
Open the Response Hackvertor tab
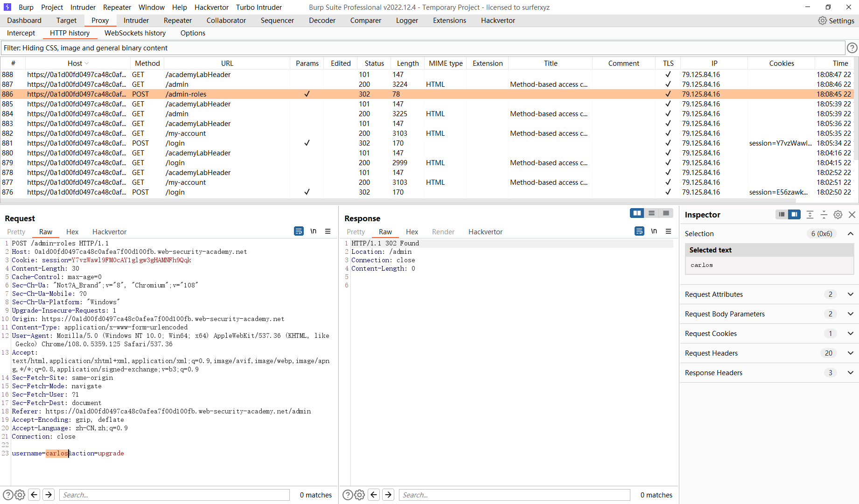(485, 232)
